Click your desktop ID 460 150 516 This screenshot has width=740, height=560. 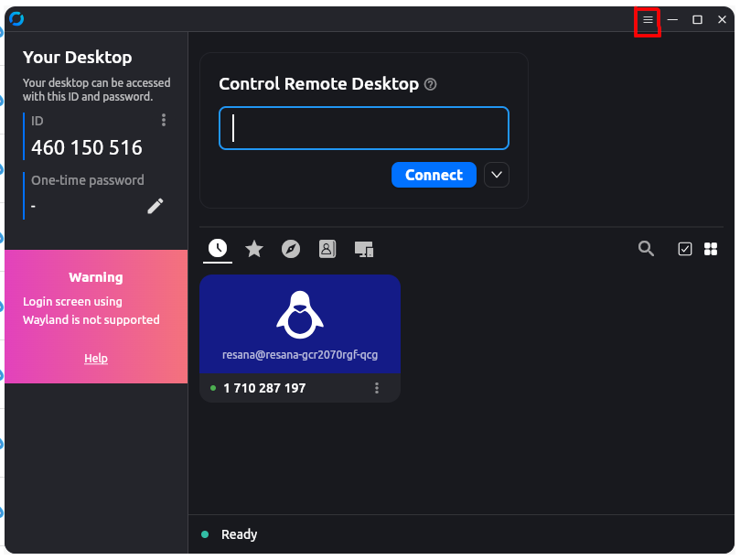[87, 147]
